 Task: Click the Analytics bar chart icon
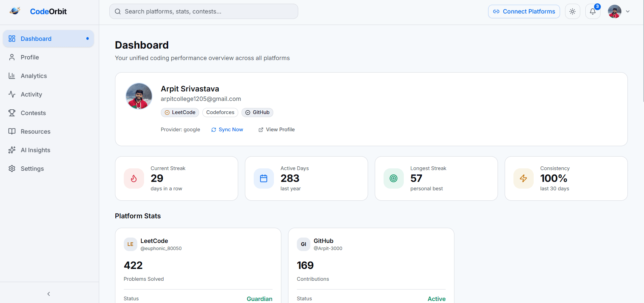click(x=12, y=76)
